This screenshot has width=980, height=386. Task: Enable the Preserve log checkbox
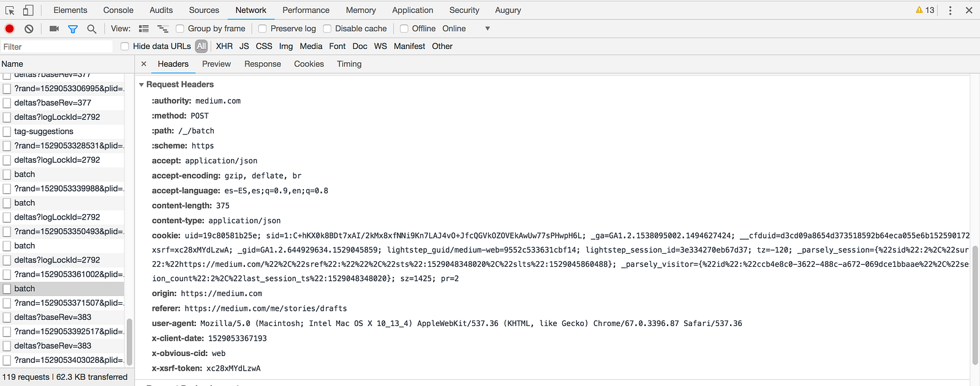pyautogui.click(x=263, y=29)
